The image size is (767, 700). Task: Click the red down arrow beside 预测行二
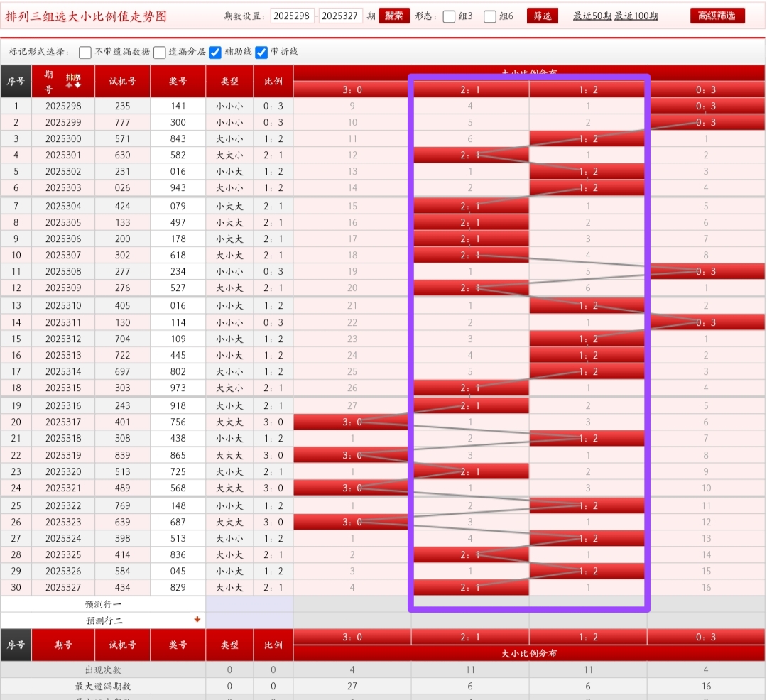(x=197, y=620)
